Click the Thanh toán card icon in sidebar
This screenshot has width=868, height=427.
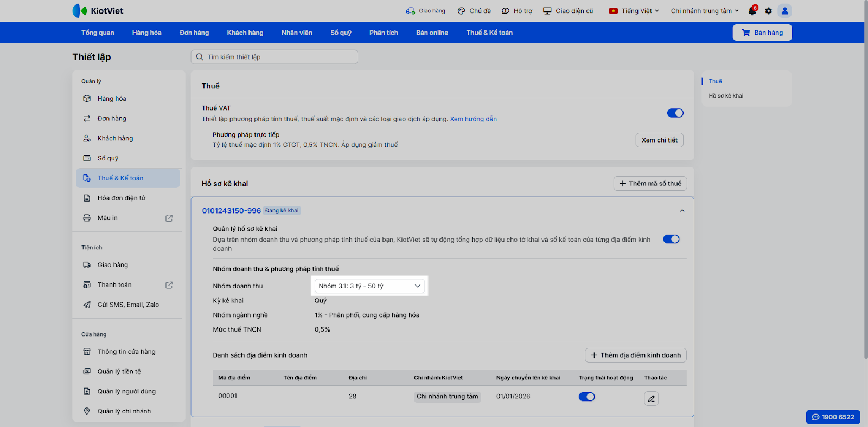(x=87, y=285)
